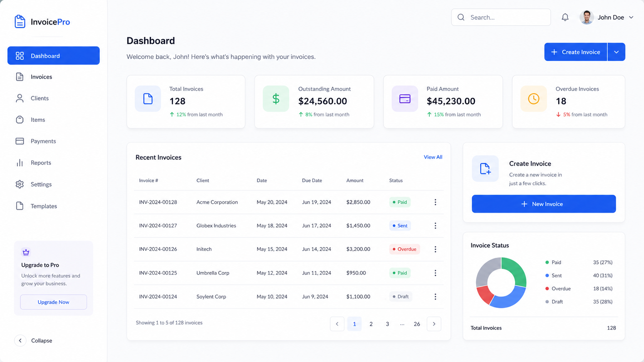
Task: Go to previous page of invoices
Action: [337, 324]
